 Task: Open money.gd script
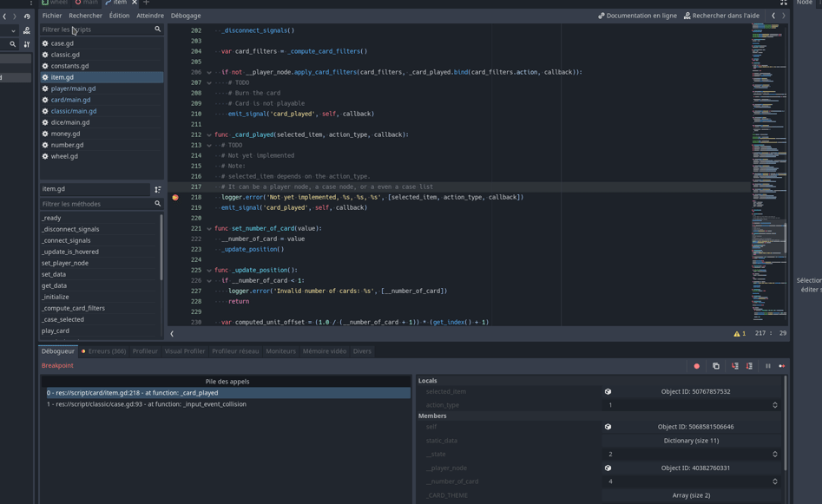[102, 134]
